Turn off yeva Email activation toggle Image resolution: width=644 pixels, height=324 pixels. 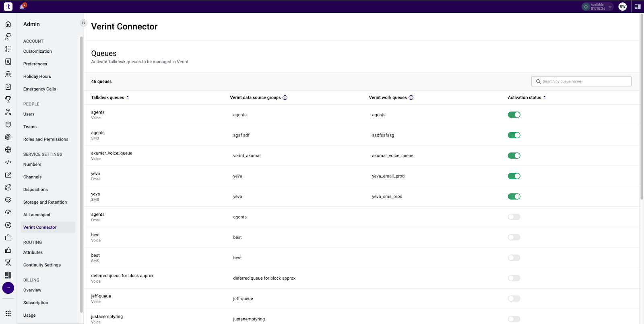514,176
